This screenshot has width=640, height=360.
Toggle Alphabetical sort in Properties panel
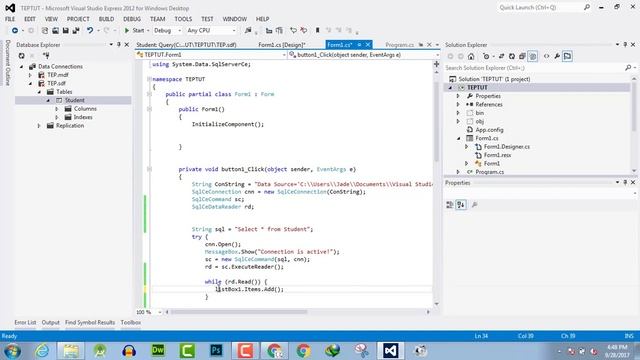pos(461,205)
